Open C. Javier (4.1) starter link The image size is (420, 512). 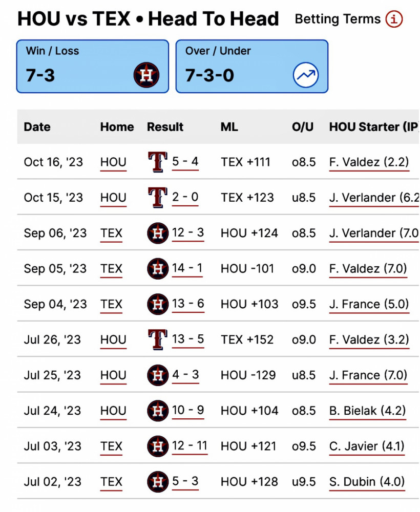pyautogui.click(x=367, y=446)
